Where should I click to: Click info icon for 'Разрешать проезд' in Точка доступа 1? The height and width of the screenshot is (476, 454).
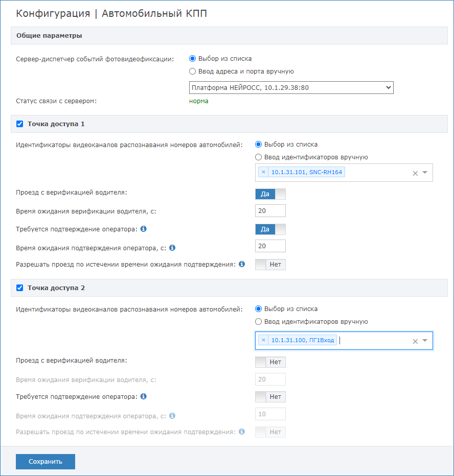[242, 264]
